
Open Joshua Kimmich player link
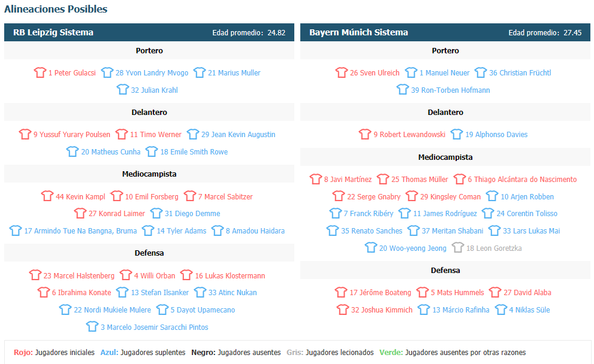pyautogui.click(x=382, y=310)
